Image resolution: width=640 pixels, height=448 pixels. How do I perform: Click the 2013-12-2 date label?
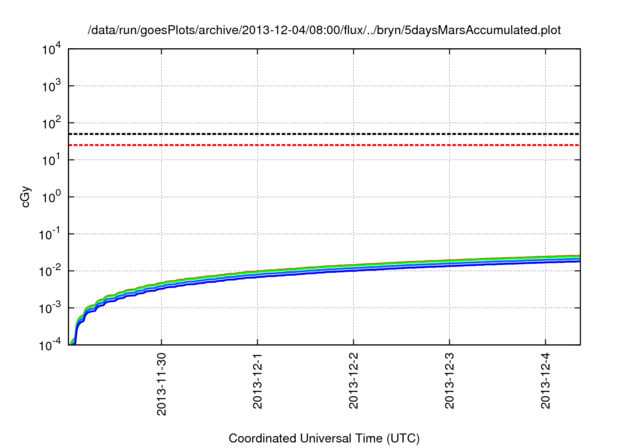(x=353, y=381)
